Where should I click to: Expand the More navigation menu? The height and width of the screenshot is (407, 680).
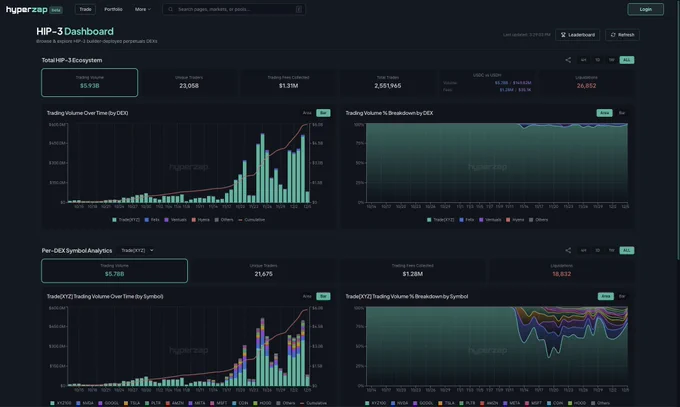coord(143,9)
